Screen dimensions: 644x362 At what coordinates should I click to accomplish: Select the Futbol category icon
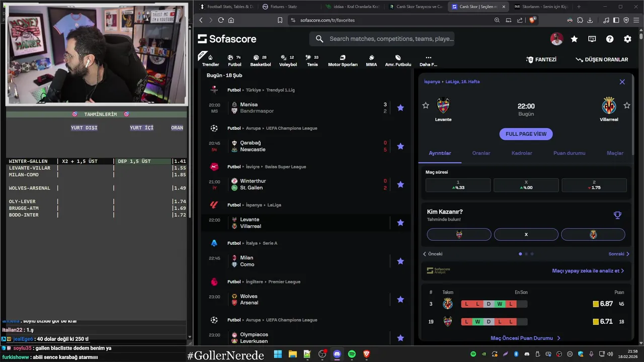[x=234, y=60]
